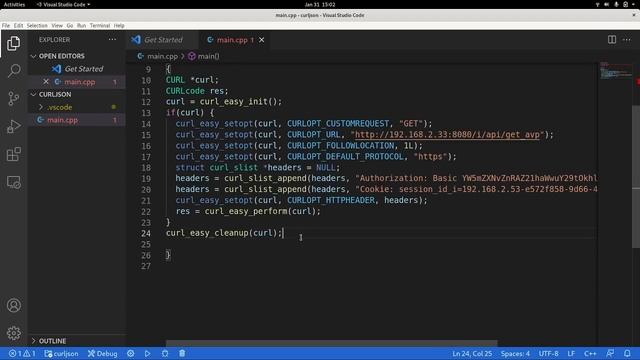Open Explorer panel More Actions ellipsis
The width and height of the screenshot is (640, 360).
coord(112,40)
